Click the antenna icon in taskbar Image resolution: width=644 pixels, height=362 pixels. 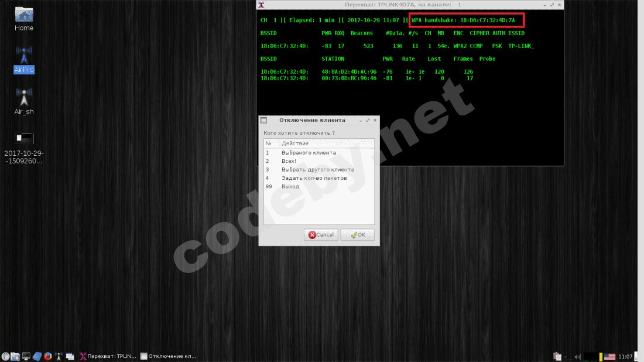59,356
